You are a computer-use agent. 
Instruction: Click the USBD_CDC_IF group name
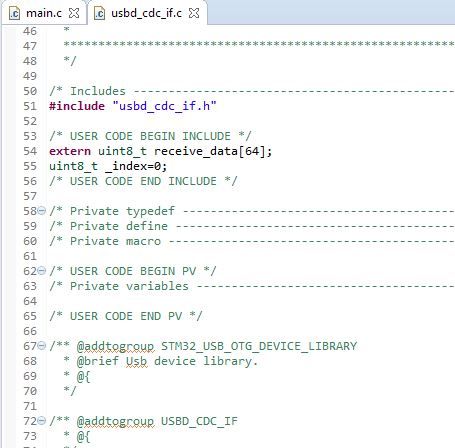(x=199, y=421)
